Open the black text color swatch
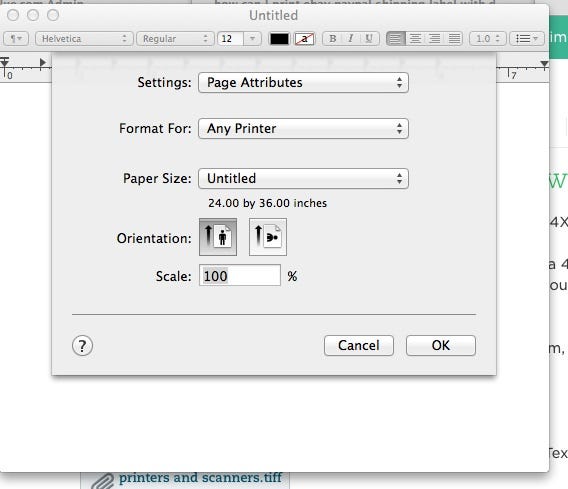Image resolution: width=568 pixels, height=489 pixels. 279,39
